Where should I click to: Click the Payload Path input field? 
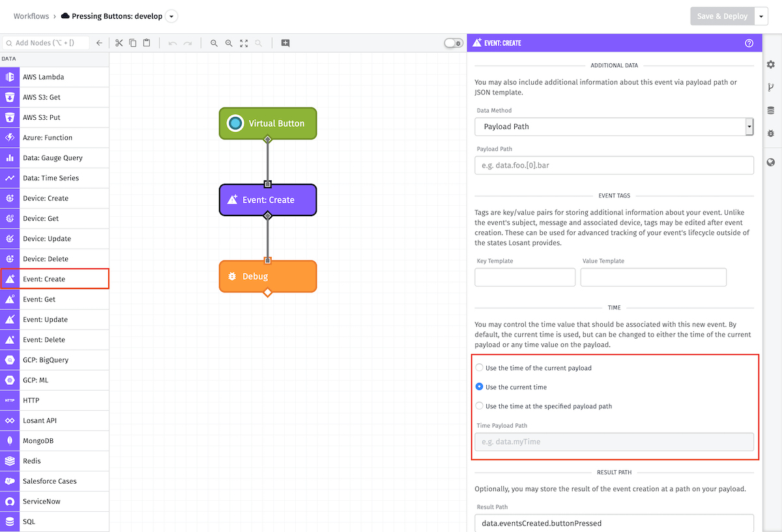(614, 165)
